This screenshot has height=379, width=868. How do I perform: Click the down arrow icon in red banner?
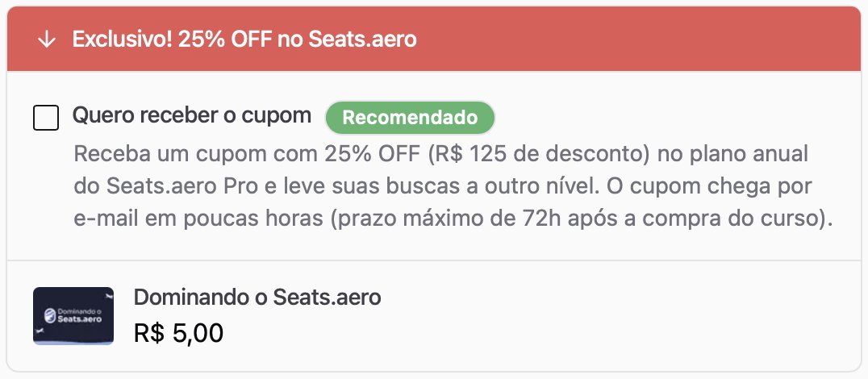(47, 40)
